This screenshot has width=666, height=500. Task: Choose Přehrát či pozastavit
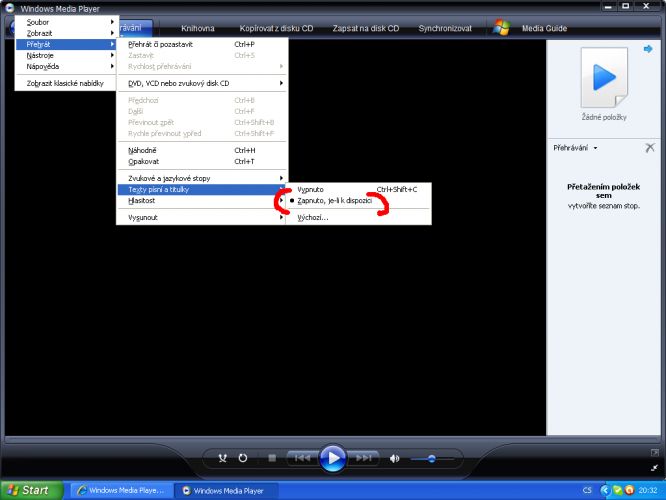coord(202,44)
